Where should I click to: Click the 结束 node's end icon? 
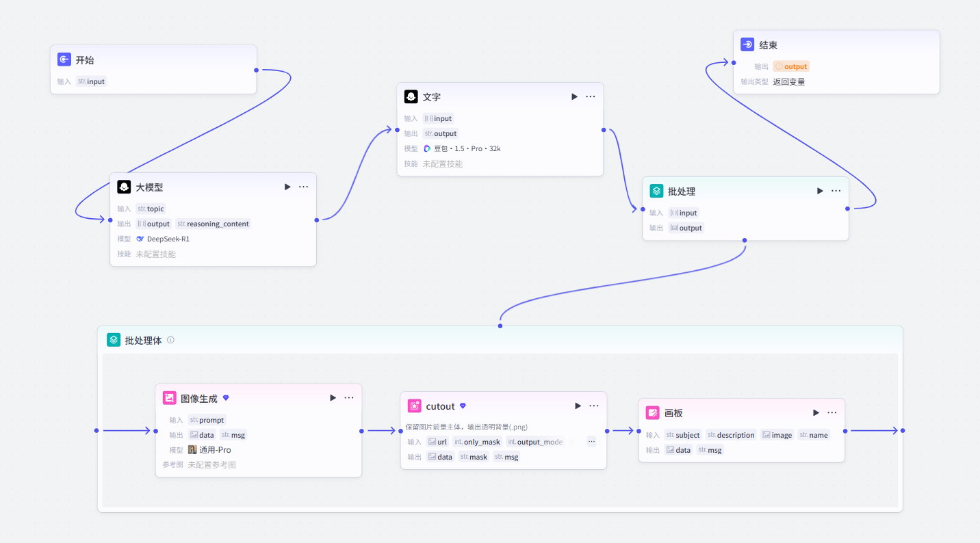pyautogui.click(x=747, y=44)
